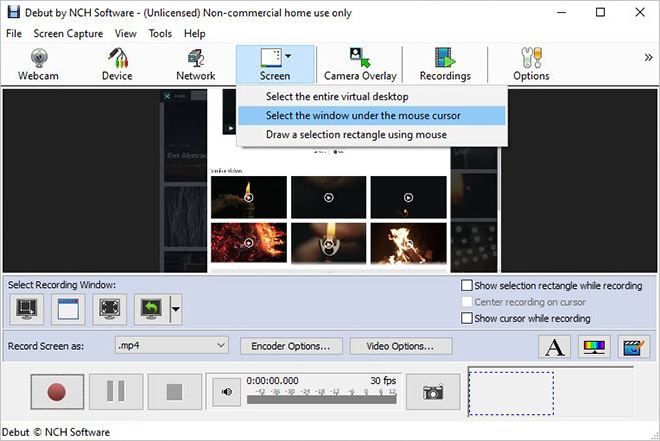Expand the Screen button dropdown arrow

tap(288, 56)
